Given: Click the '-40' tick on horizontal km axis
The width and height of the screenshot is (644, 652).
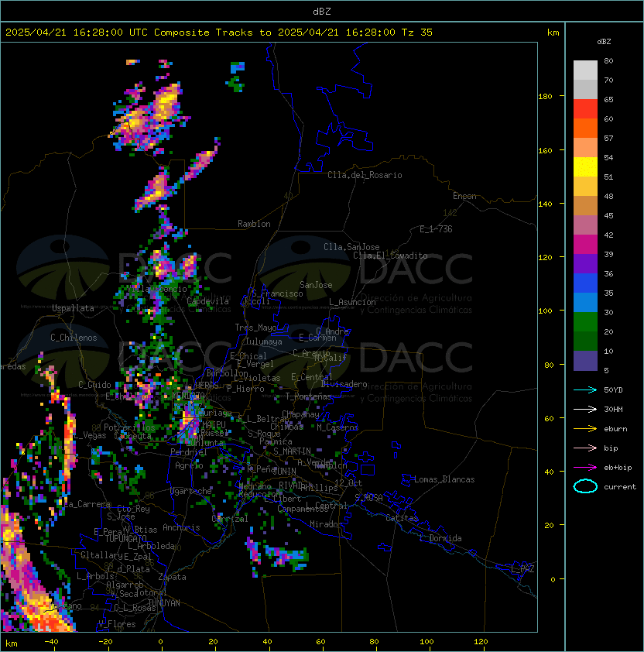Looking at the screenshot, I should [x=51, y=642].
